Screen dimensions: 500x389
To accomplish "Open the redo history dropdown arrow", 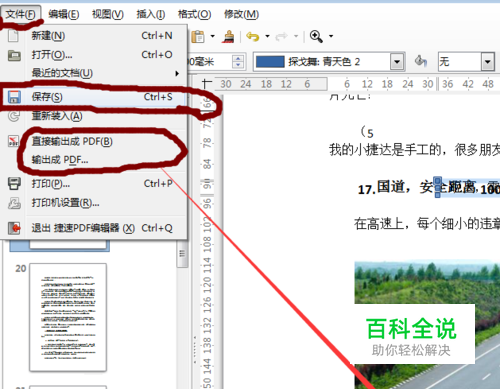I will [296, 36].
